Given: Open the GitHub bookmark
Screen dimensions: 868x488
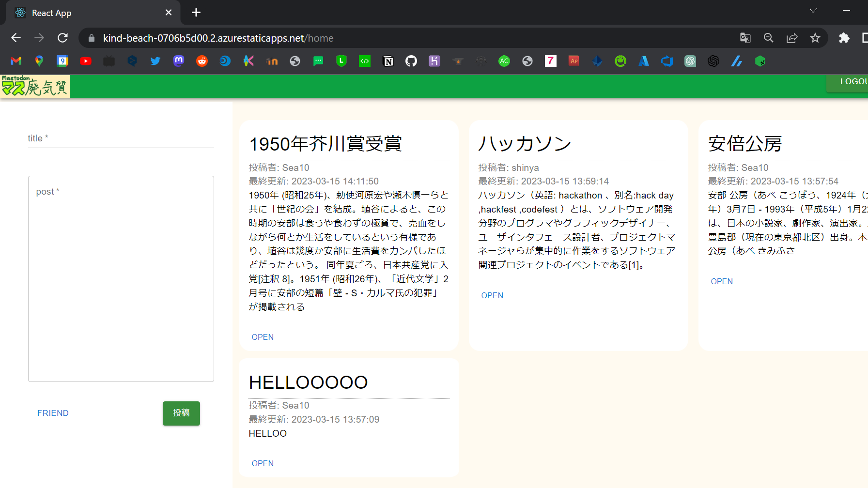Looking at the screenshot, I should click(411, 61).
